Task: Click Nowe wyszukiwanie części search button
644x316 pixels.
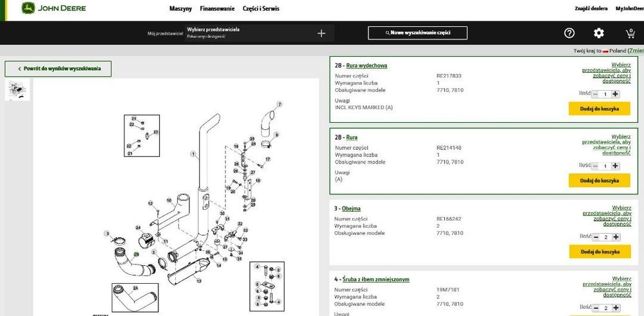Action: 417,33
